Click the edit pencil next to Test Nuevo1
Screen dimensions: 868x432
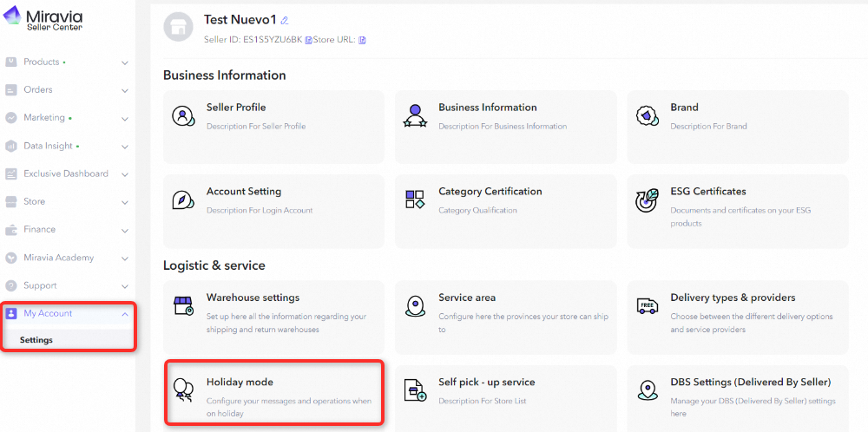(285, 20)
